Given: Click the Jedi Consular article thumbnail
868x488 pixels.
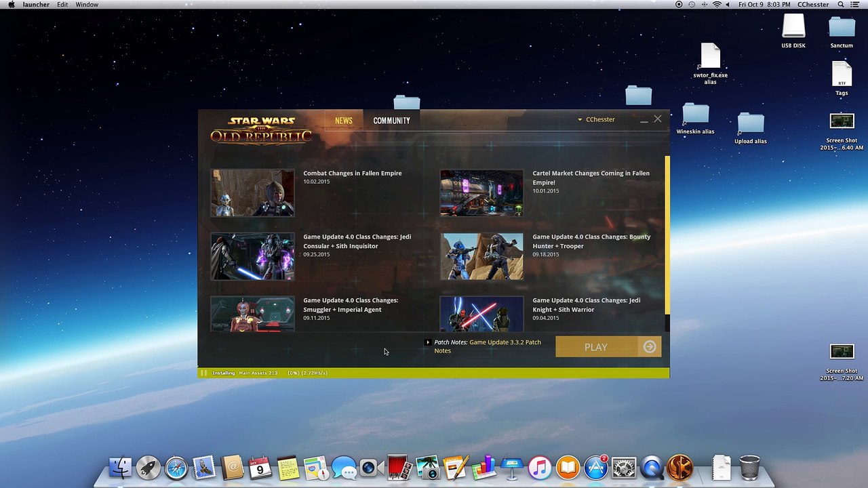Looking at the screenshot, I should [x=252, y=257].
